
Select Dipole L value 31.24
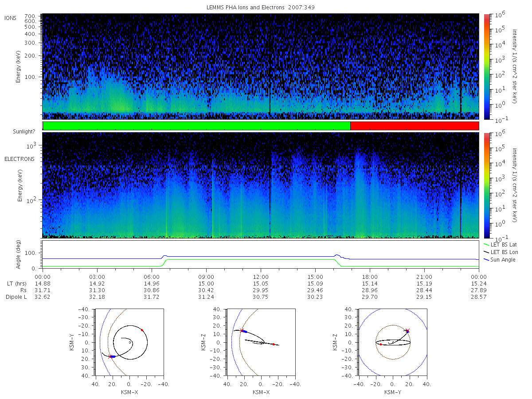[206, 297]
